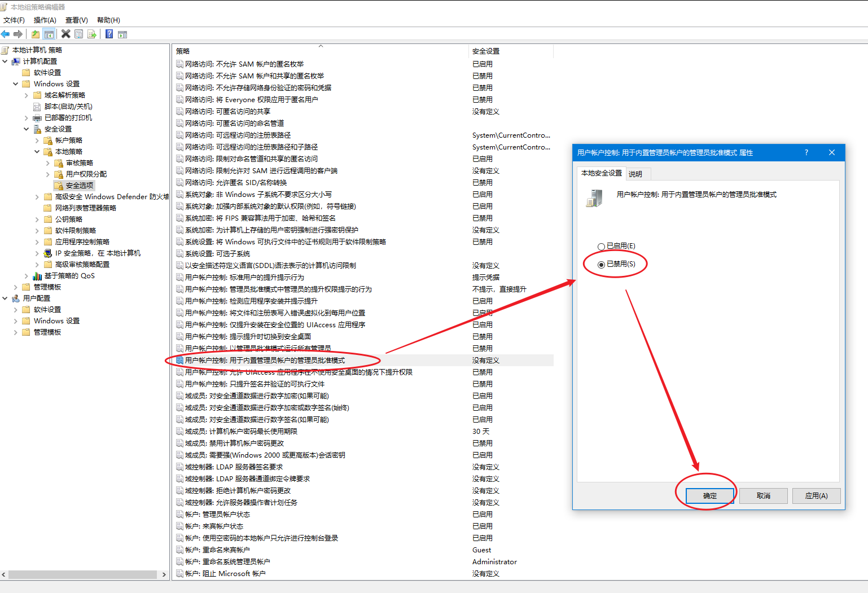The height and width of the screenshot is (593, 868).
Task: Click the Up one level folder icon
Action: click(x=36, y=34)
